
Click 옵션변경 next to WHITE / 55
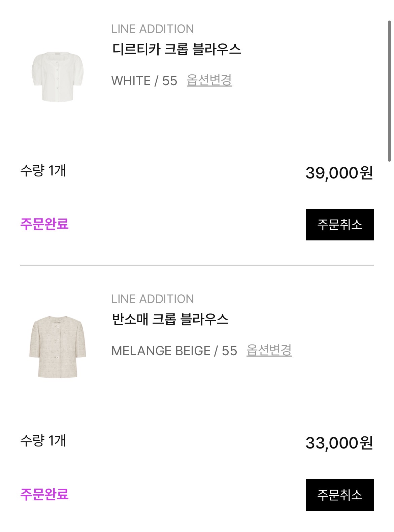coord(209,80)
